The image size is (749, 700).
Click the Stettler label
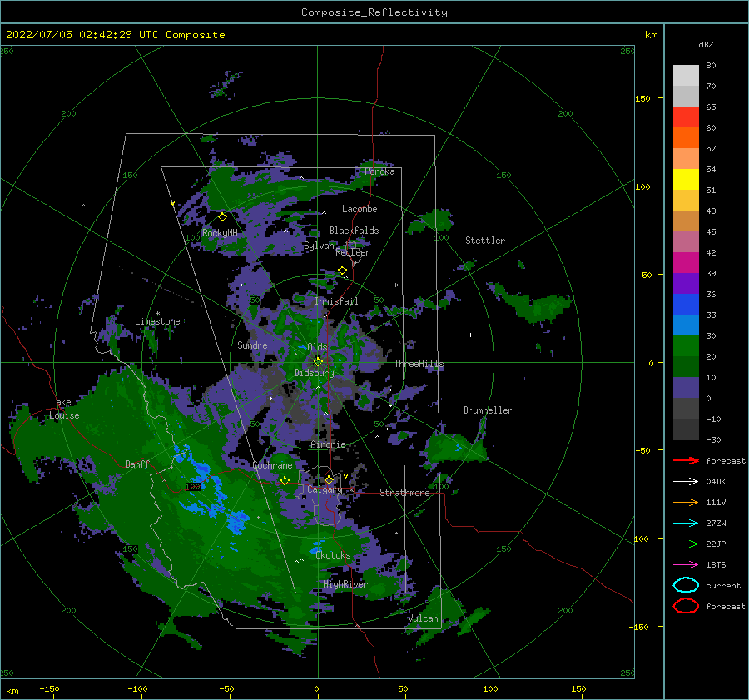click(485, 241)
